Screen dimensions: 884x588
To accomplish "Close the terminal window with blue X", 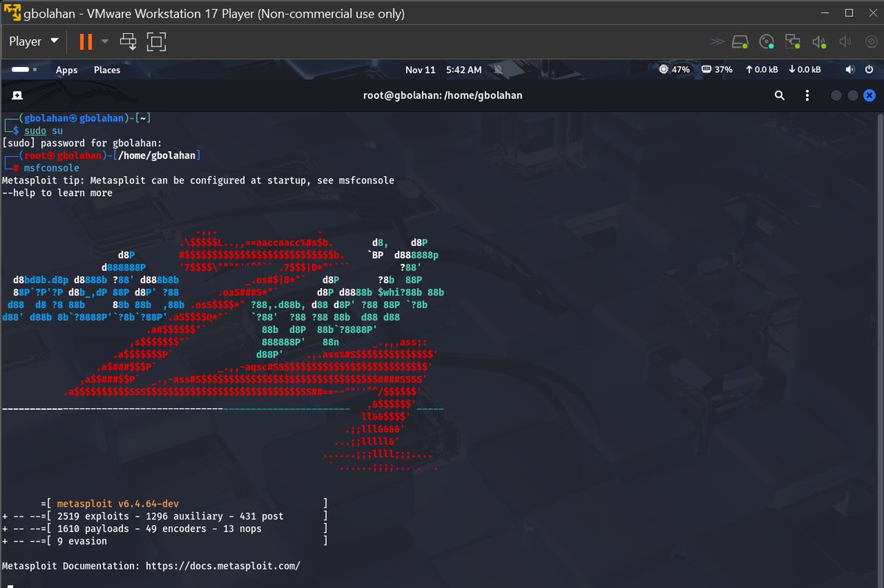I will (x=869, y=95).
